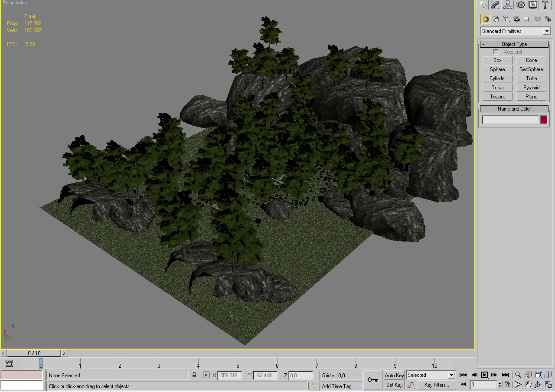Open the Key Filters dialog
555x392 pixels.
click(x=436, y=385)
